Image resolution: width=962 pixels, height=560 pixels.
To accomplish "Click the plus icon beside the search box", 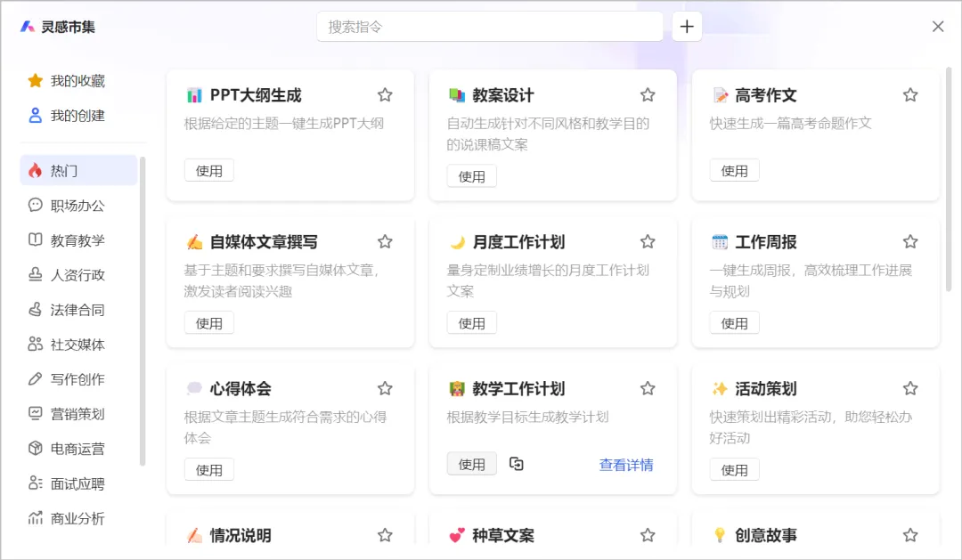I will pyautogui.click(x=687, y=27).
